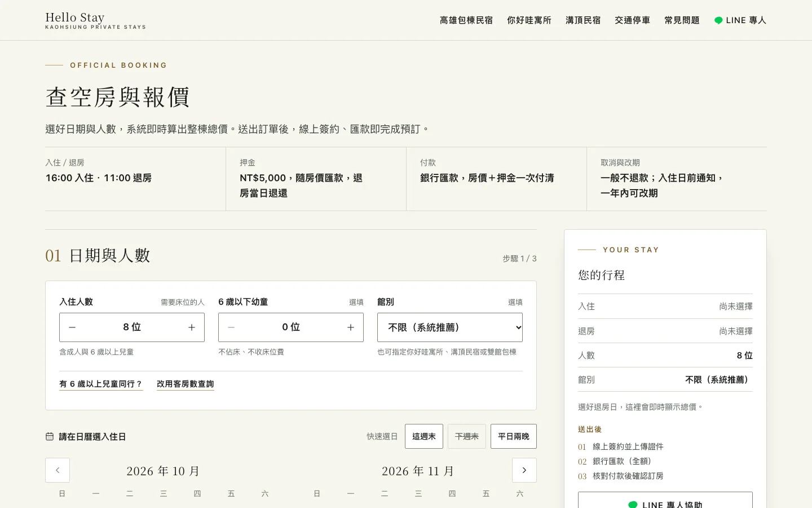Decrease 6 歲以下幼童 count
812x508 pixels.
pos(231,327)
